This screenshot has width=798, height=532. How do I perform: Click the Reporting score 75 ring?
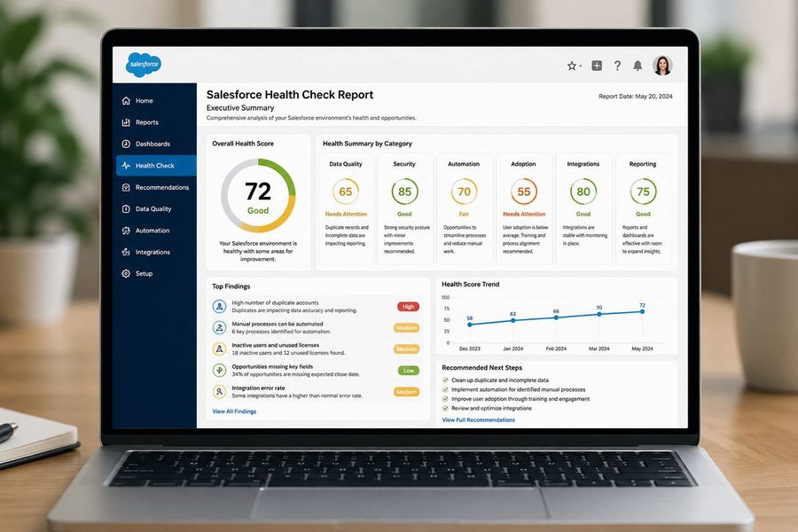pyautogui.click(x=644, y=192)
